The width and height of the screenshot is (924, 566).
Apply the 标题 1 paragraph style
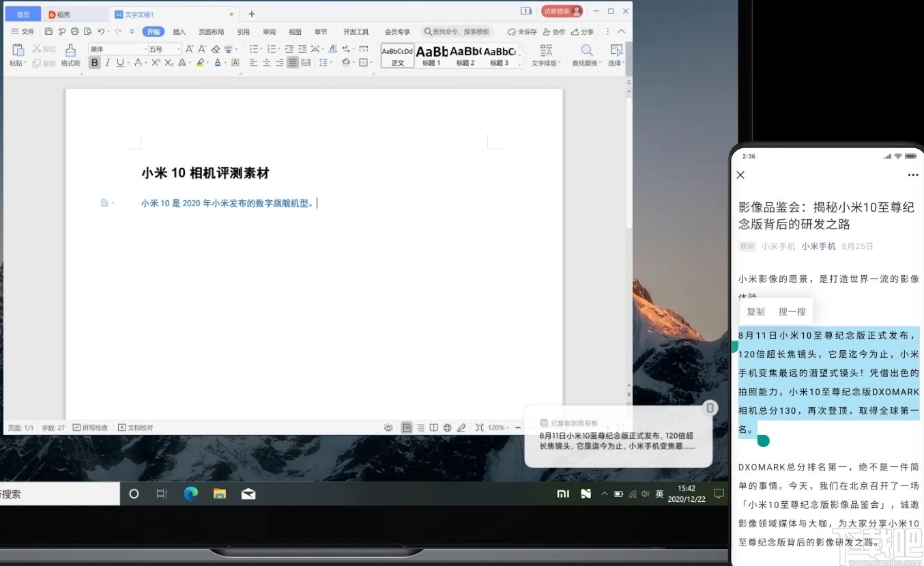click(x=431, y=55)
